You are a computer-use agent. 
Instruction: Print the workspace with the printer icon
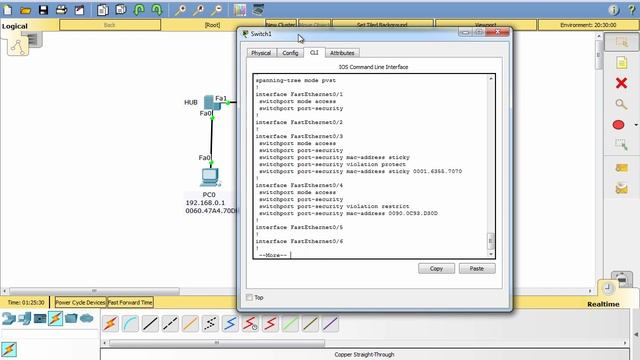click(x=61, y=9)
